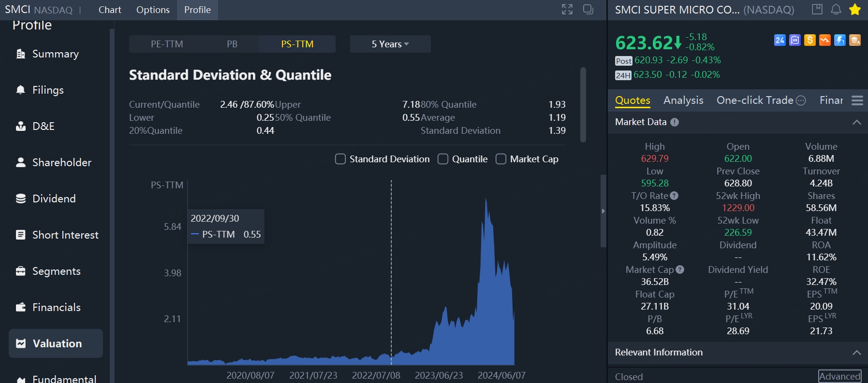The height and width of the screenshot is (383, 868).
Task: Open the Analysis tab
Action: pyautogui.click(x=683, y=100)
